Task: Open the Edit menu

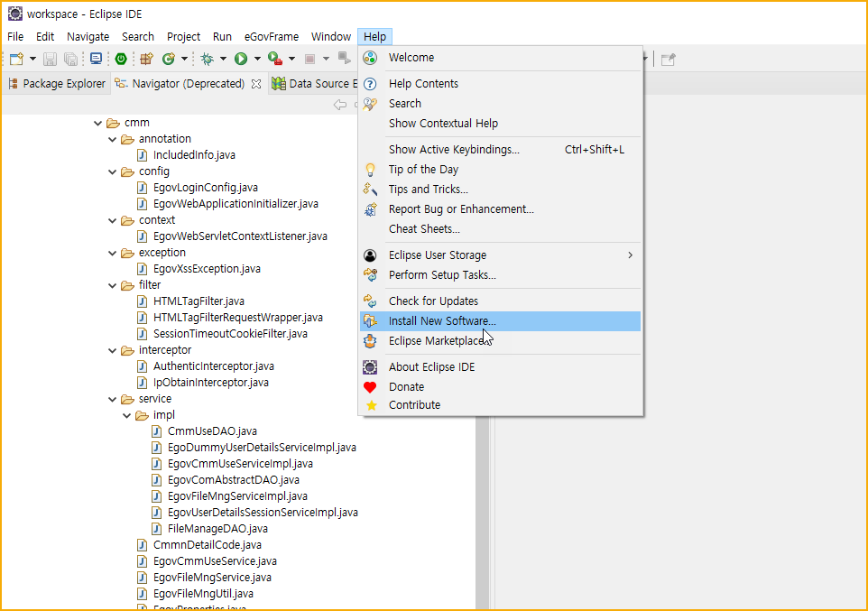Action: pos(45,37)
